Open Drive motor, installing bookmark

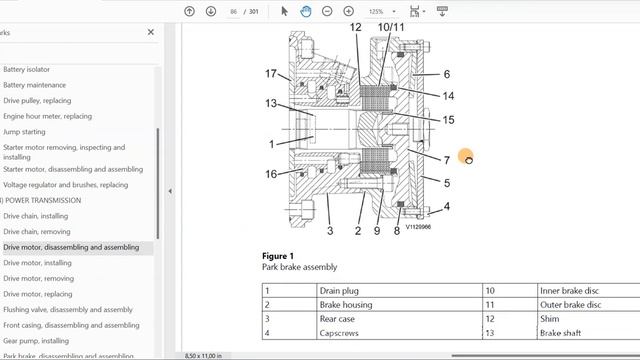[x=37, y=263]
